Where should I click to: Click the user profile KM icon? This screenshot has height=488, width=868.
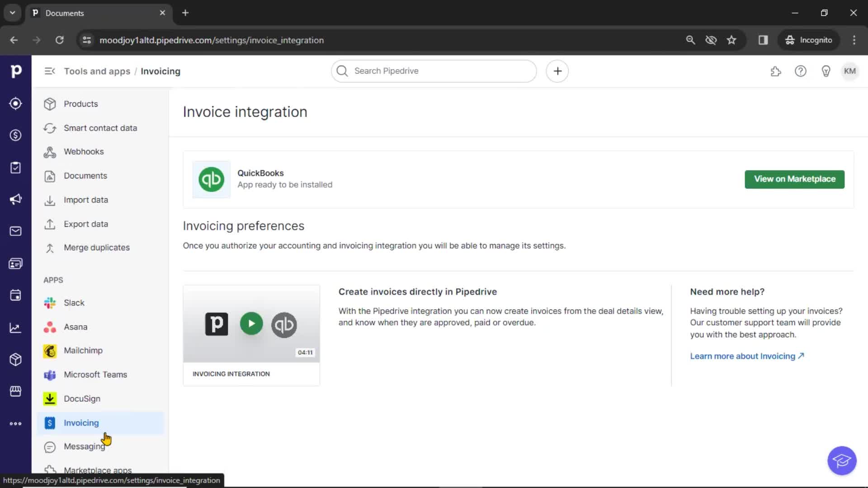(850, 71)
